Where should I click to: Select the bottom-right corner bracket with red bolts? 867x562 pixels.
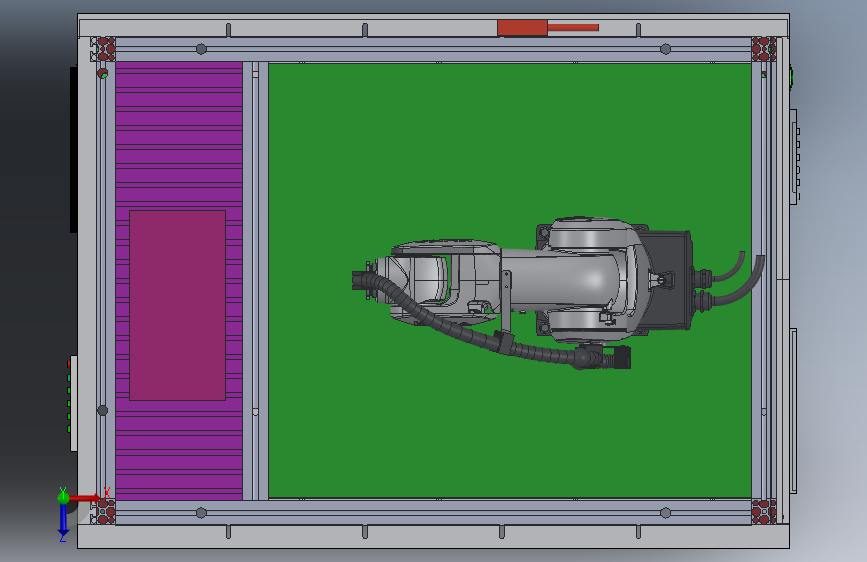pos(764,512)
